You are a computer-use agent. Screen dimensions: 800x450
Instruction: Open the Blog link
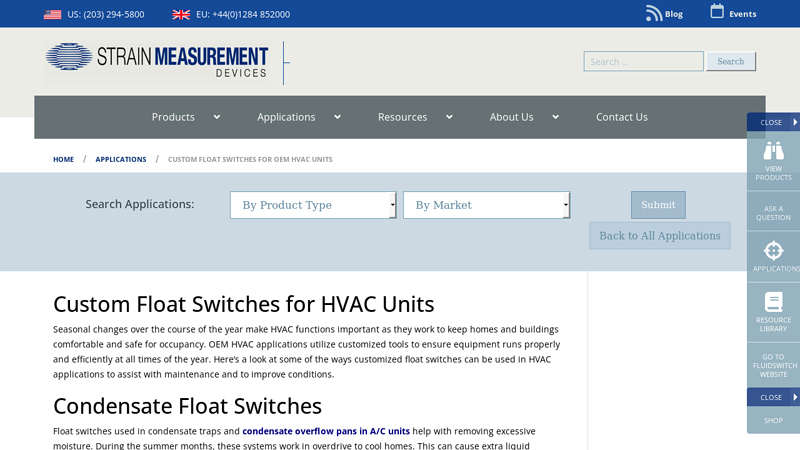click(x=673, y=14)
